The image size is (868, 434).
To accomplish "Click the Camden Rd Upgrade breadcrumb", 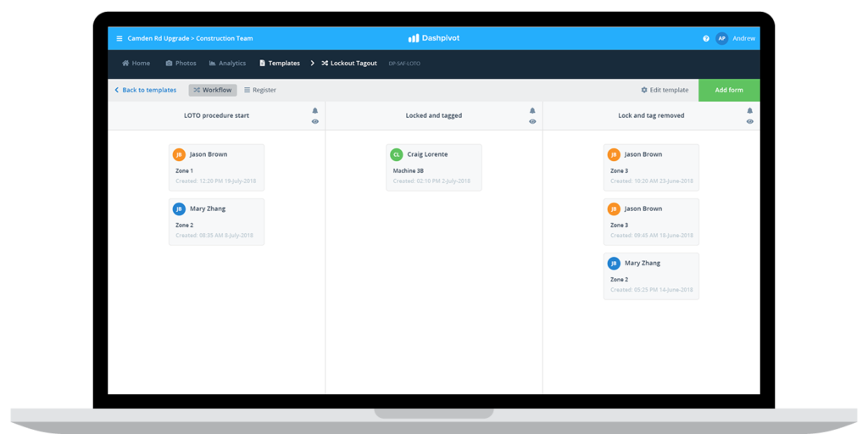I will pyautogui.click(x=159, y=39).
